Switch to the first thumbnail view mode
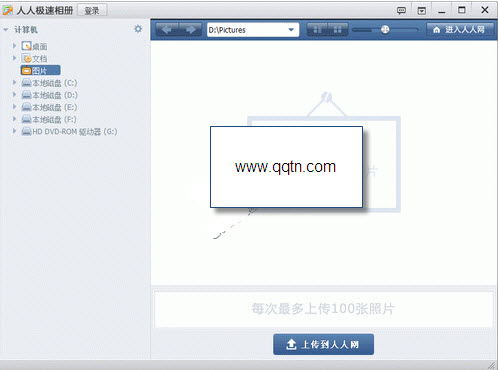The image size is (499, 370). (x=317, y=30)
